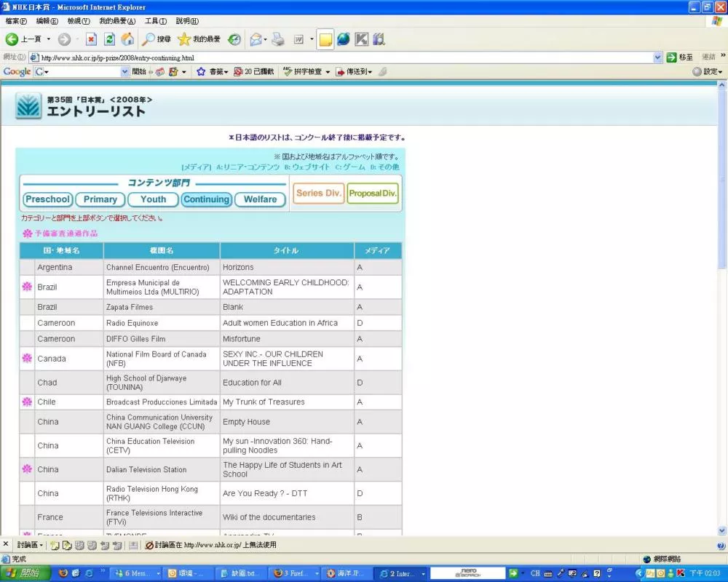Click the 'Dalian Television Station' cell
Viewport: 728px width, 582px height.
tap(162, 470)
